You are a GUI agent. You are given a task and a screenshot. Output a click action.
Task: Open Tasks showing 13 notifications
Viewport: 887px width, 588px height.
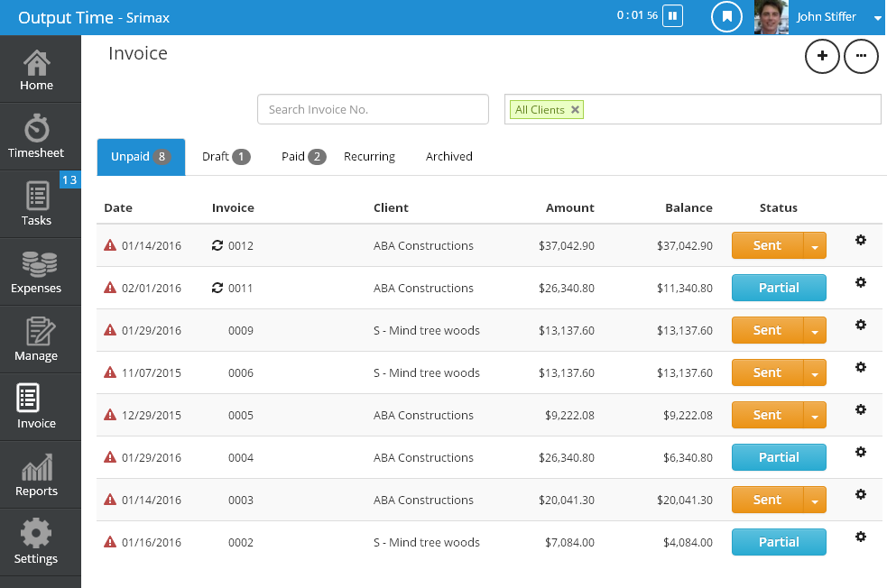(36, 205)
